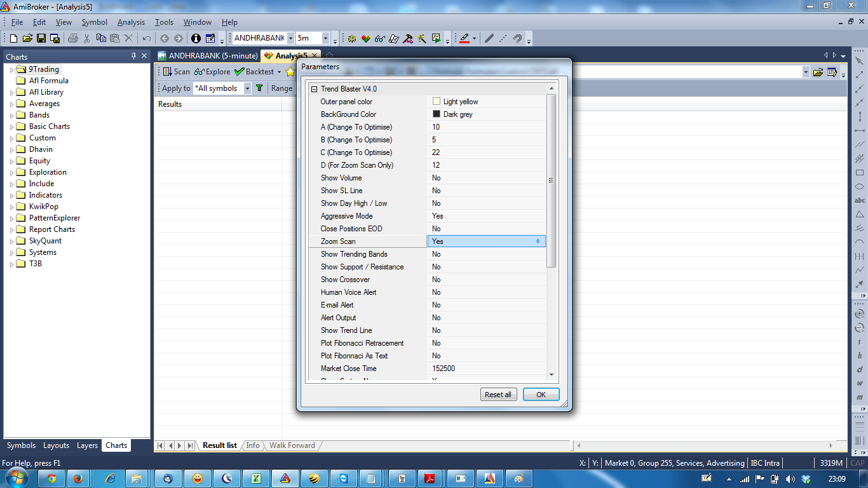Click the zoom out magnifier icon
This screenshot has width=868, height=488.
pos(860,328)
